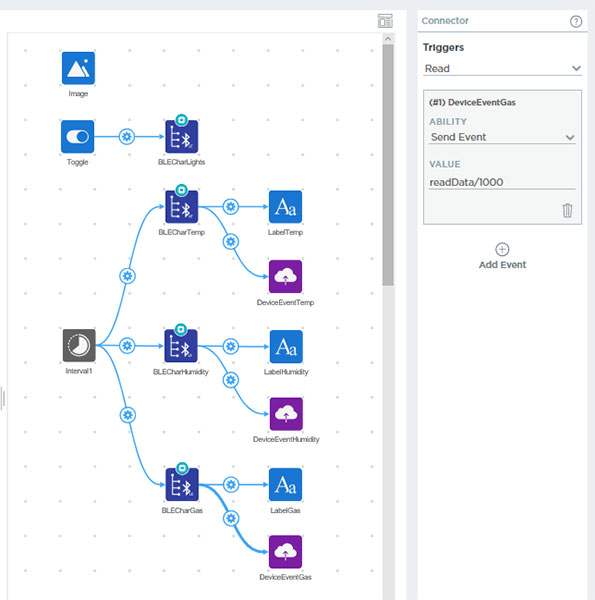
Task: Select the Image node icon
Action: [78, 68]
